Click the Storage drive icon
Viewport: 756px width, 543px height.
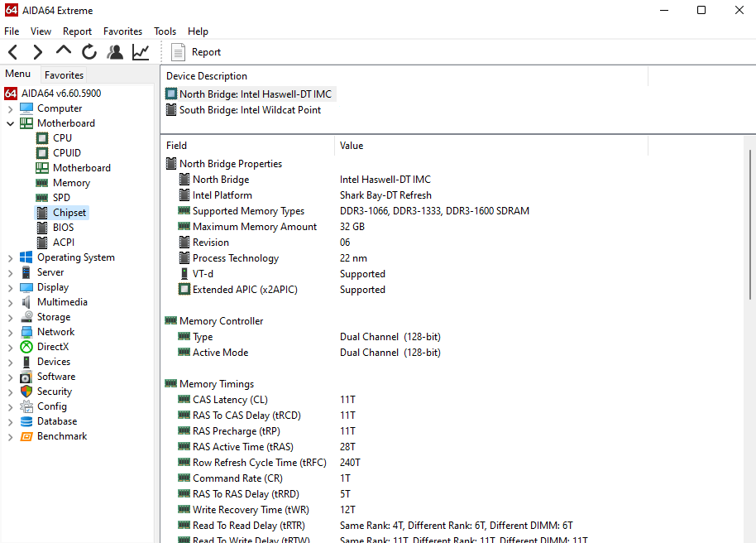coord(26,317)
